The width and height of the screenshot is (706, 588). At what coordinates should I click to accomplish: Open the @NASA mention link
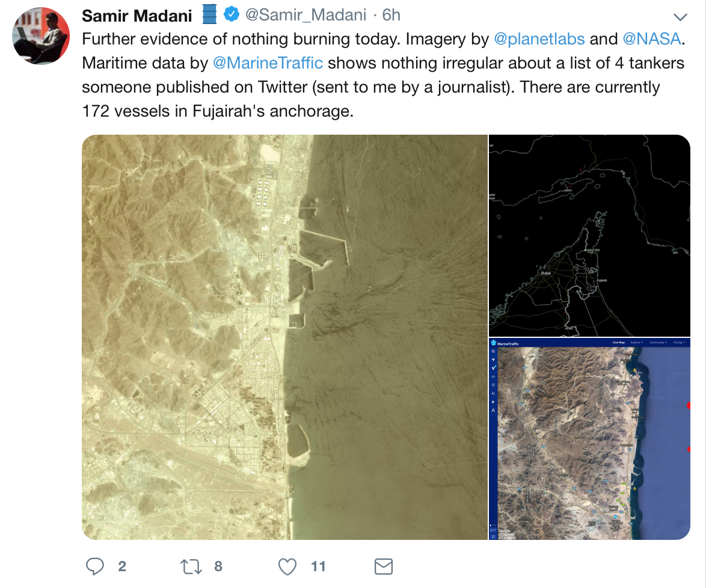(x=651, y=38)
